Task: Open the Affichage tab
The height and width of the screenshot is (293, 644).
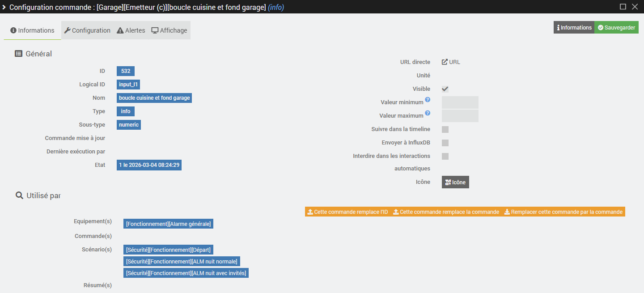Action: (169, 30)
